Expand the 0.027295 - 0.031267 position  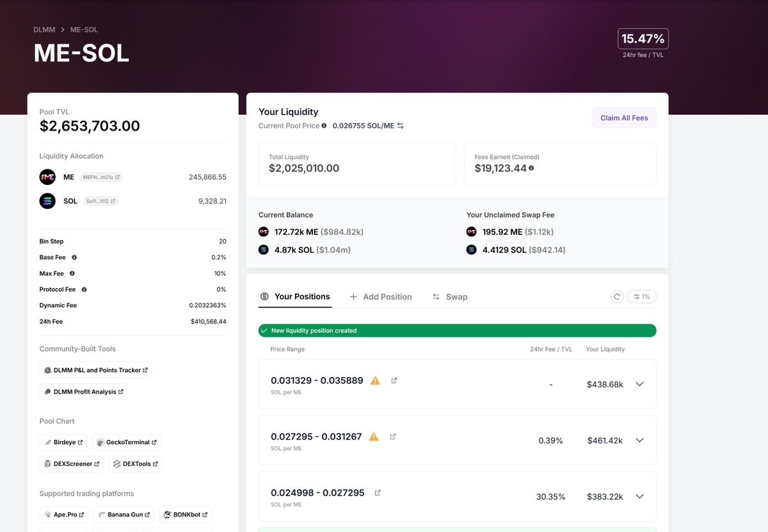tap(639, 440)
